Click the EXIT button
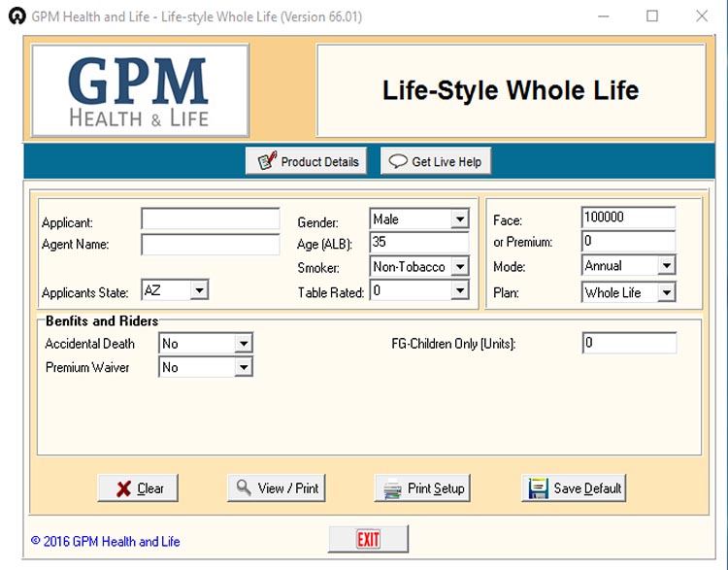728x570 pixels. (x=368, y=539)
